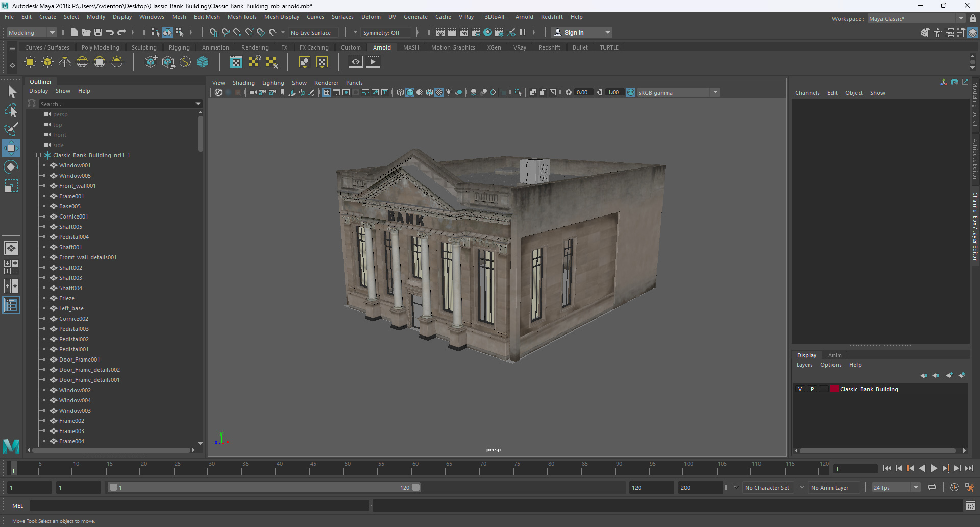Open auto keyframe toggle icon
The image size is (980, 527).
[x=954, y=487]
